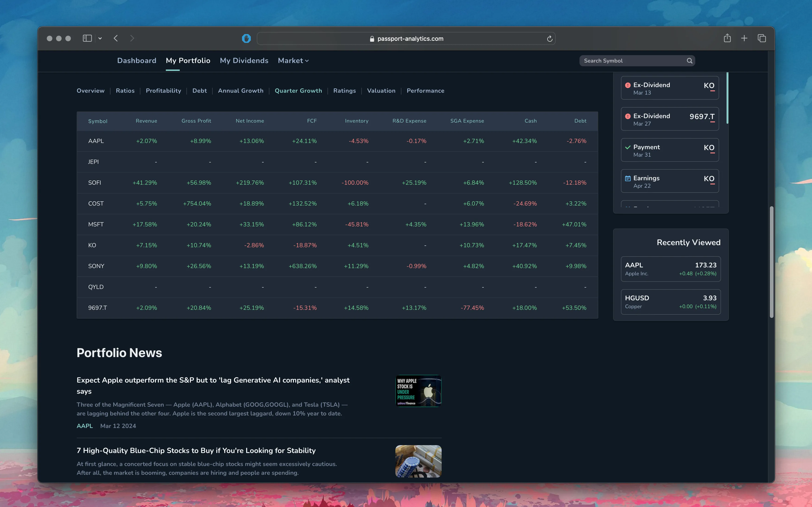Sort by the Net Income column header
812x507 pixels.
pyautogui.click(x=250, y=121)
